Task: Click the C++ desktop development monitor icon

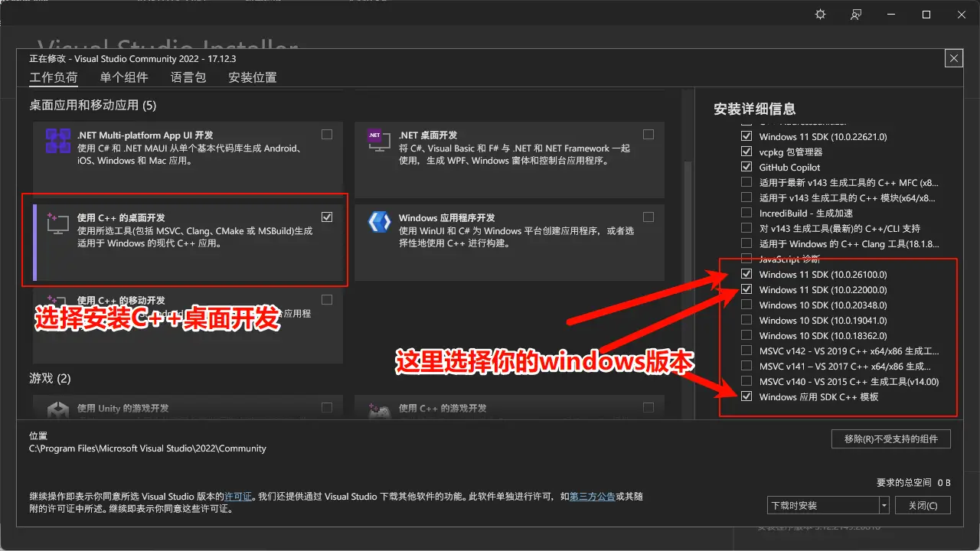Action: point(58,223)
